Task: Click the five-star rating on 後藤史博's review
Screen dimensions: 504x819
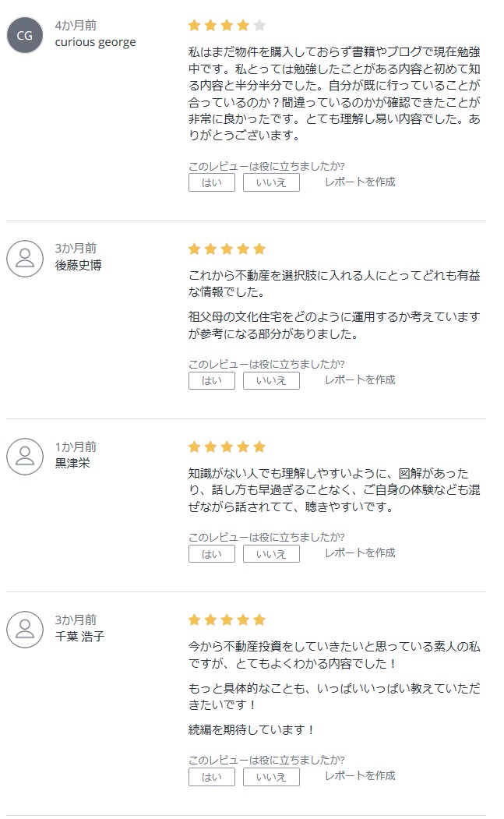Action: click(227, 249)
